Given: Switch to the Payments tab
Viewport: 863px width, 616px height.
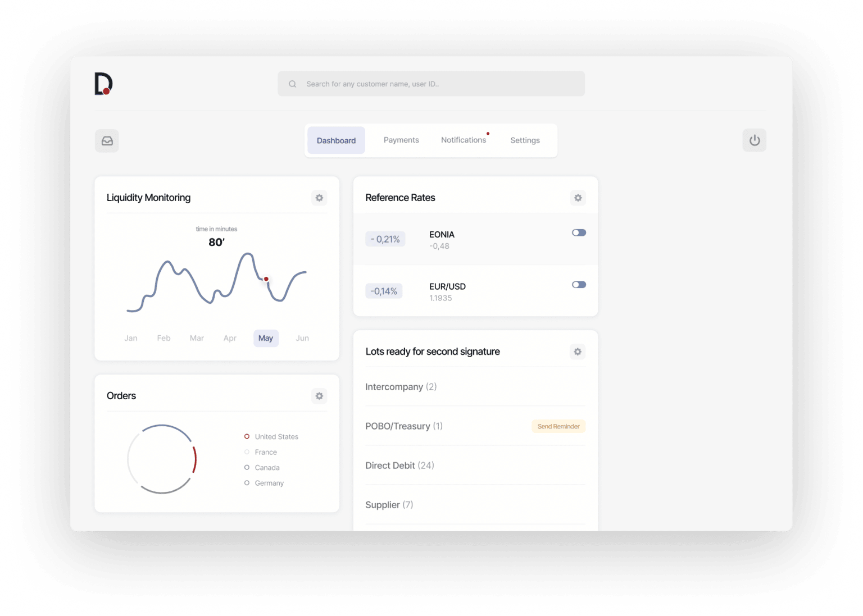Looking at the screenshot, I should pyautogui.click(x=401, y=140).
